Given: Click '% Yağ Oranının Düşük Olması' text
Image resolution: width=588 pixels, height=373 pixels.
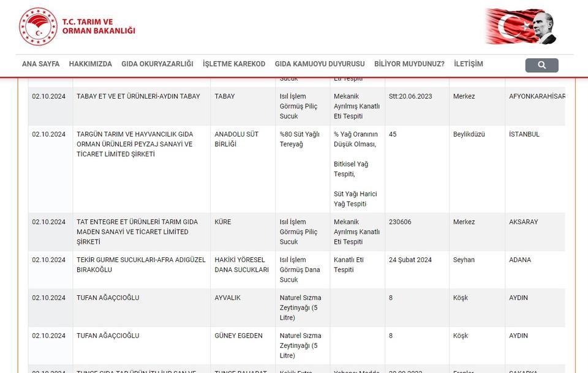Looking at the screenshot, I should click(x=356, y=139).
